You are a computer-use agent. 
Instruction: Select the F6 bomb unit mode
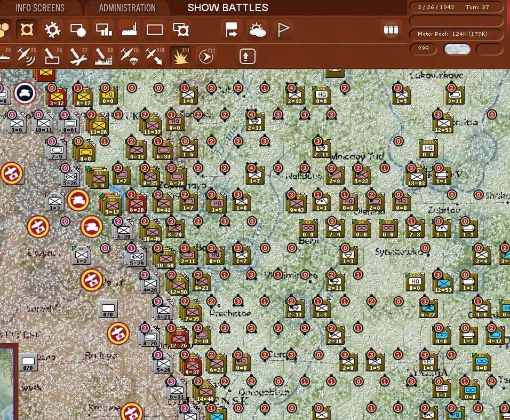coord(52,56)
